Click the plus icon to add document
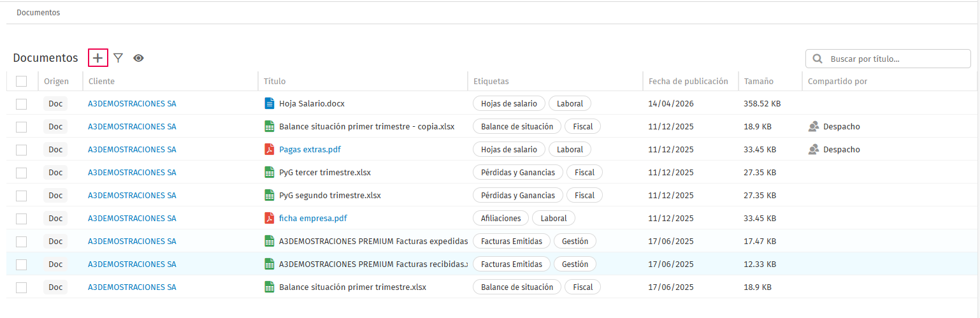The image size is (980, 318). pos(97,58)
